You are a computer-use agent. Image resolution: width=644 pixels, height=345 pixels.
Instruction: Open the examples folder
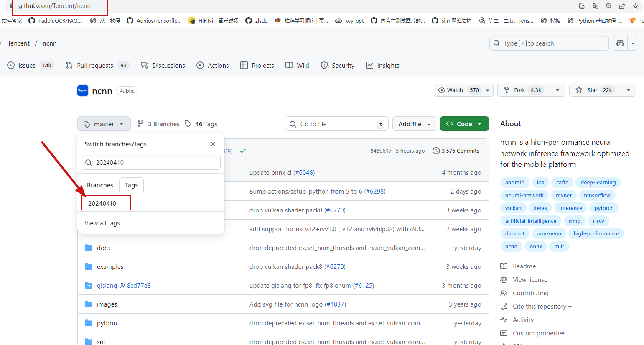tap(110, 267)
